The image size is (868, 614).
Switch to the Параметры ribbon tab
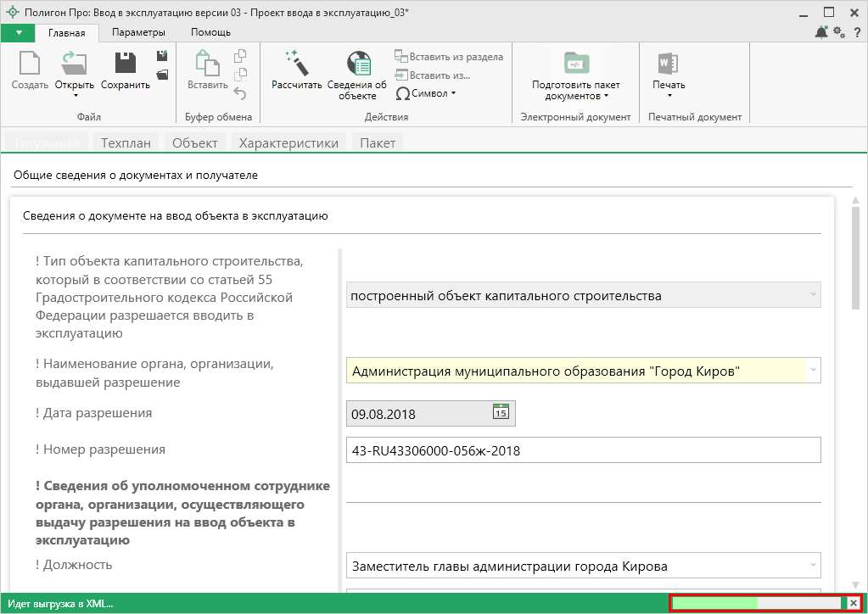pos(138,32)
